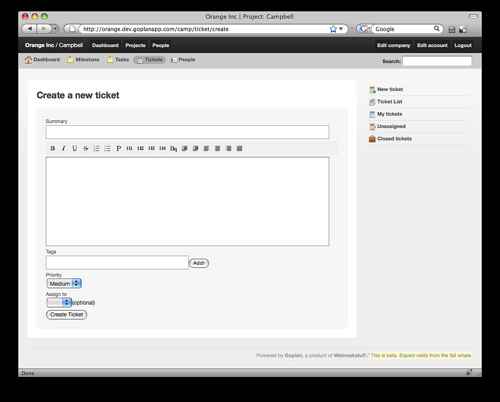Insert numbered list from editor toolbar

96,148
